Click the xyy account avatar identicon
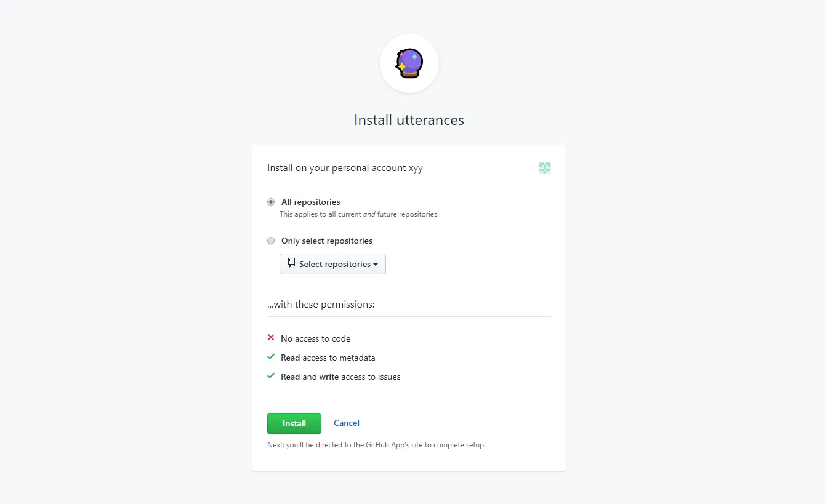 (545, 168)
